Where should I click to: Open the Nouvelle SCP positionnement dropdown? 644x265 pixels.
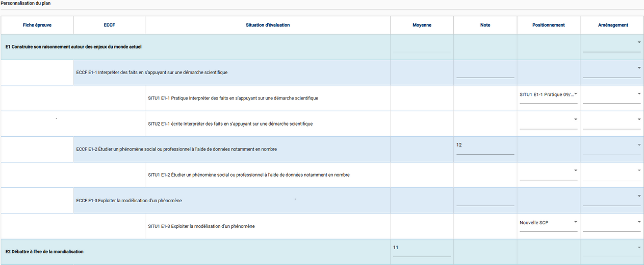click(x=548, y=224)
